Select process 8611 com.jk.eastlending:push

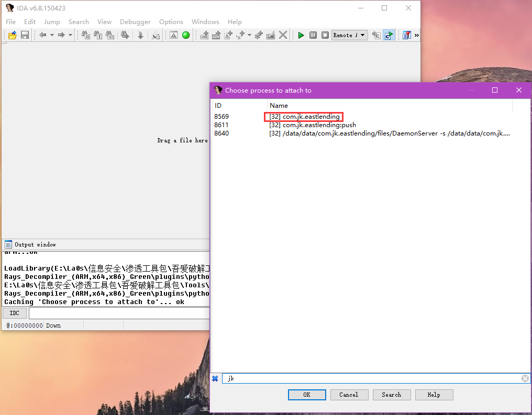point(361,125)
